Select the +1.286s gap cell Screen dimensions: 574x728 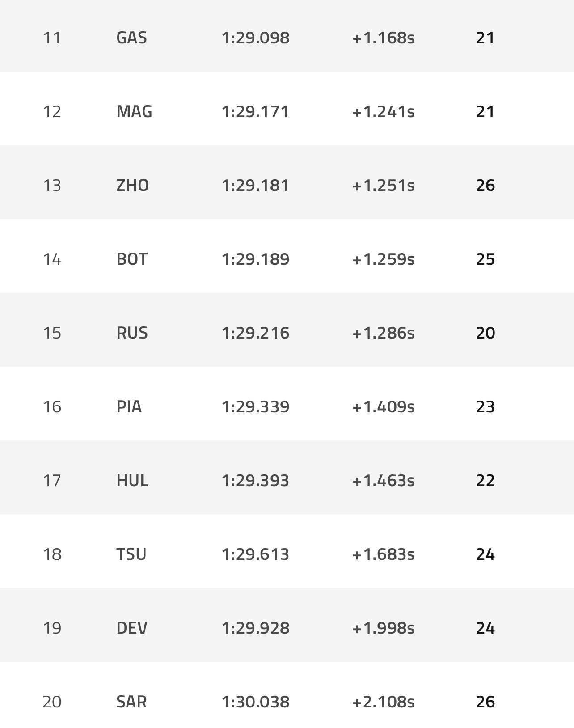point(383,333)
